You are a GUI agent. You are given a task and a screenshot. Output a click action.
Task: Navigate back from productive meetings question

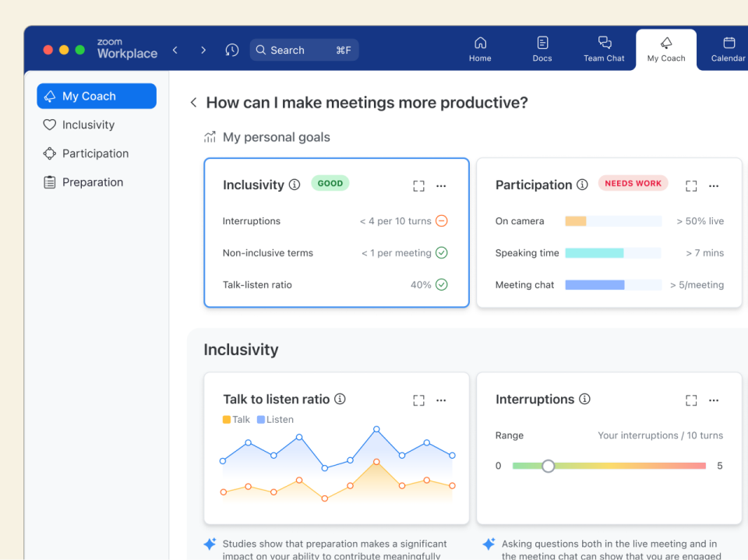coord(193,103)
